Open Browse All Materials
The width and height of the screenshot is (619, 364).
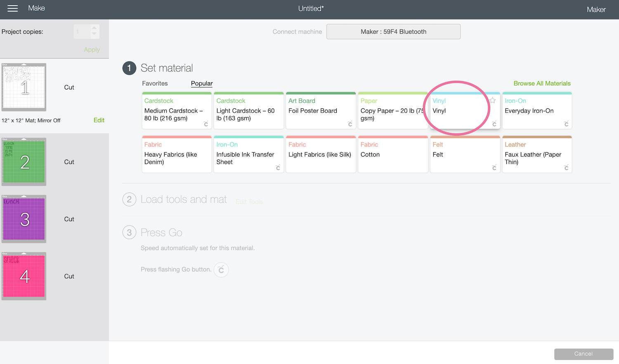(542, 83)
